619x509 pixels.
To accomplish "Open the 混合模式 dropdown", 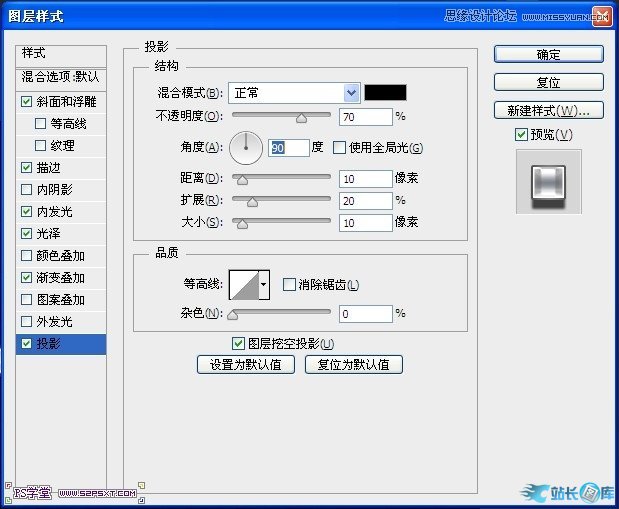I will pos(294,93).
